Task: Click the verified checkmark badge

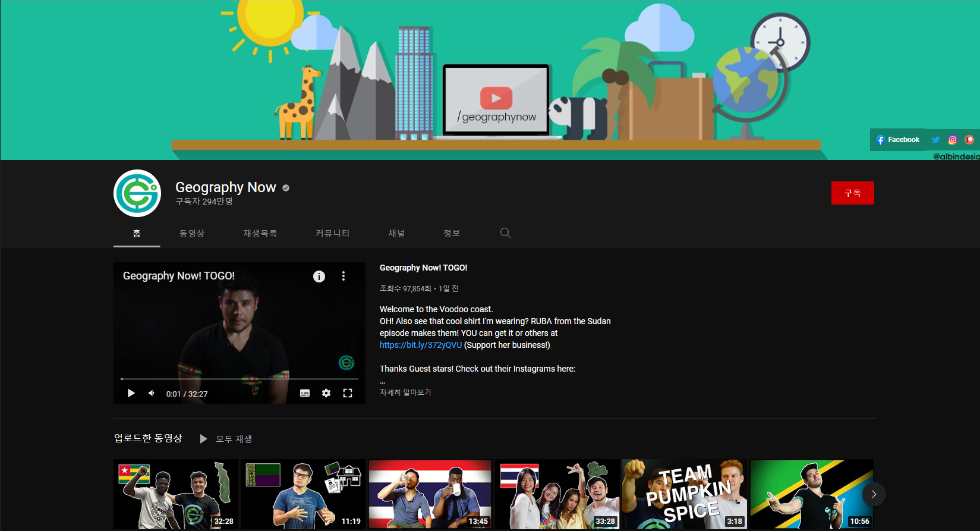Action: coord(286,188)
